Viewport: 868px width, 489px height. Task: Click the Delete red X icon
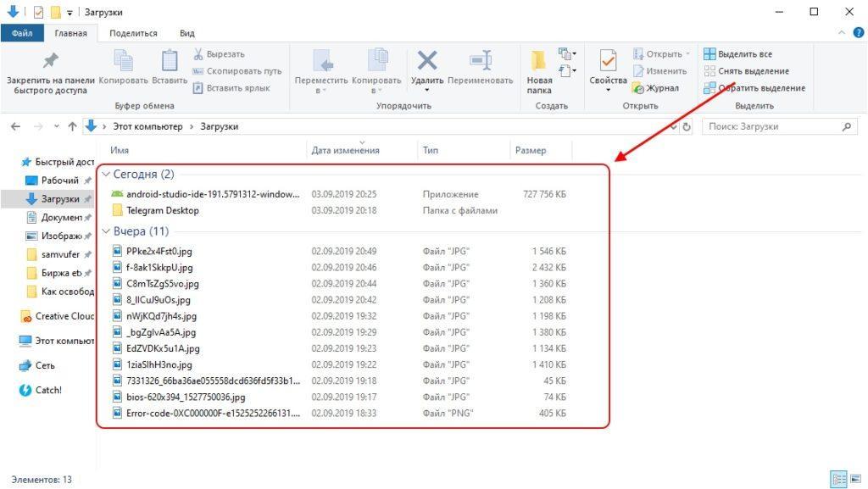tap(427, 61)
